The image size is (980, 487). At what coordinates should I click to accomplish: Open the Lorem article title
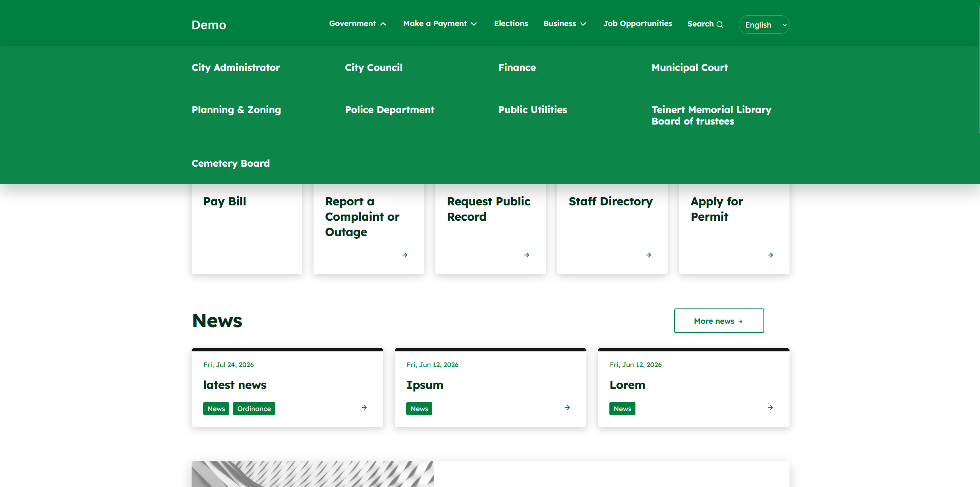coord(627,385)
